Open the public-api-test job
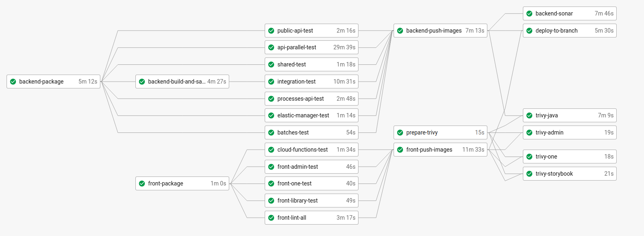This screenshot has width=644, height=236. click(295, 31)
